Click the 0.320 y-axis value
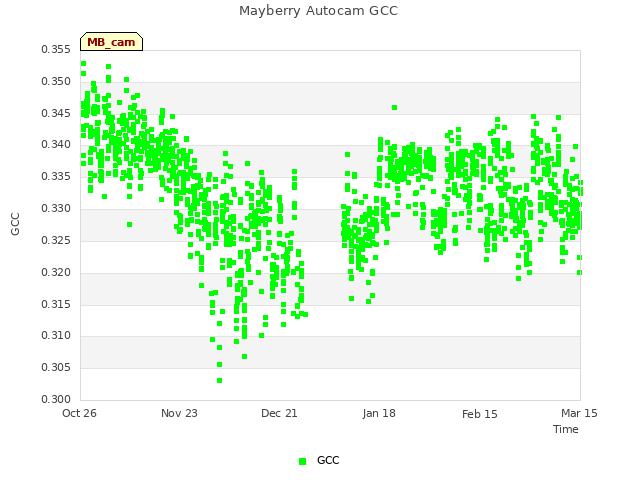The image size is (640, 480). tap(56, 273)
